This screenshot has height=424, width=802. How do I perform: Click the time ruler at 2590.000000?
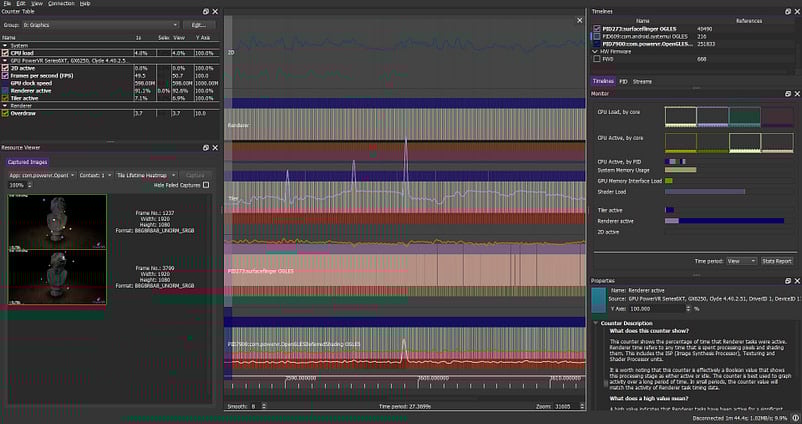[x=300, y=378]
